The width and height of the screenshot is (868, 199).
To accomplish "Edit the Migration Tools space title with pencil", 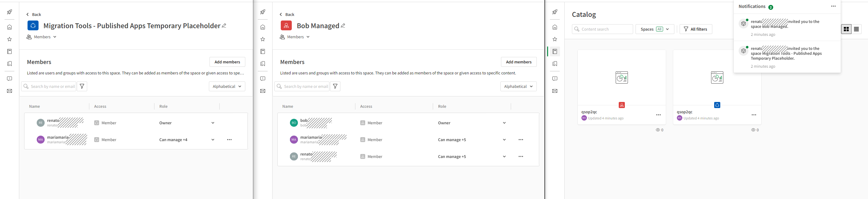I will (224, 26).
